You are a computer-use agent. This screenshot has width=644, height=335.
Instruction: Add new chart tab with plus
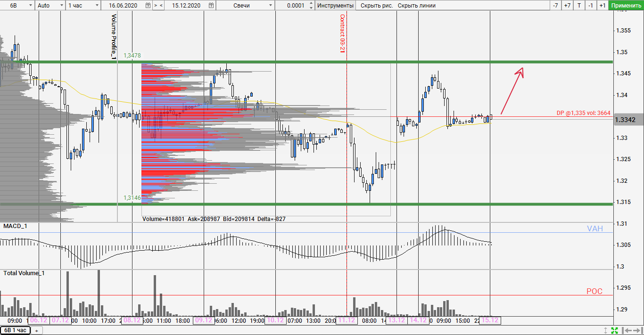36,330
